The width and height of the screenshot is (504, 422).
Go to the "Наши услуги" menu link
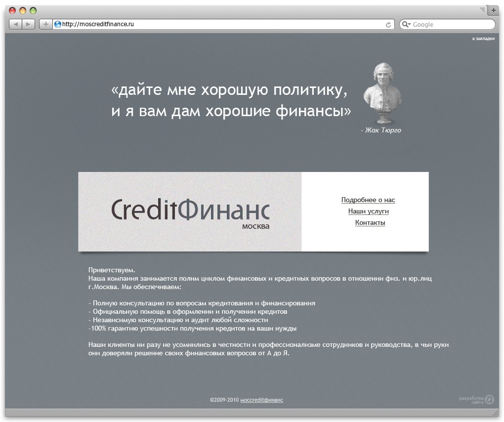point(368,211)
